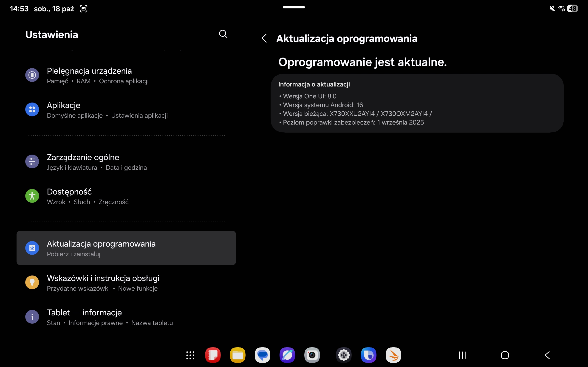Open the blue Messages chat app
Screen dimensions: 588x367
click(262, 355)
